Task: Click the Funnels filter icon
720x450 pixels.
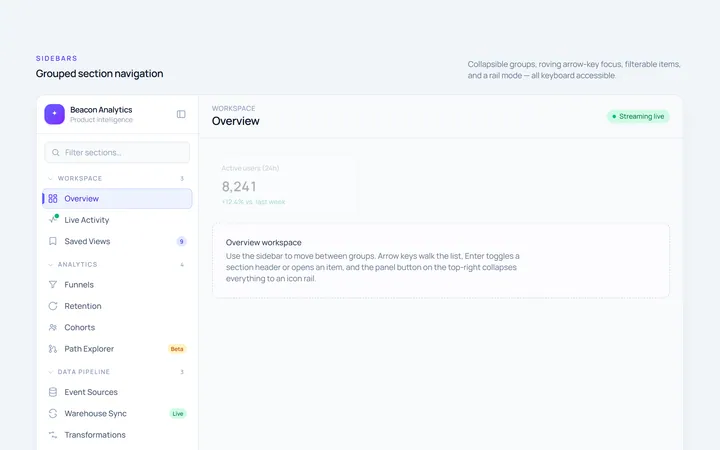Action: pyautogui.click(x=53, y=285)
